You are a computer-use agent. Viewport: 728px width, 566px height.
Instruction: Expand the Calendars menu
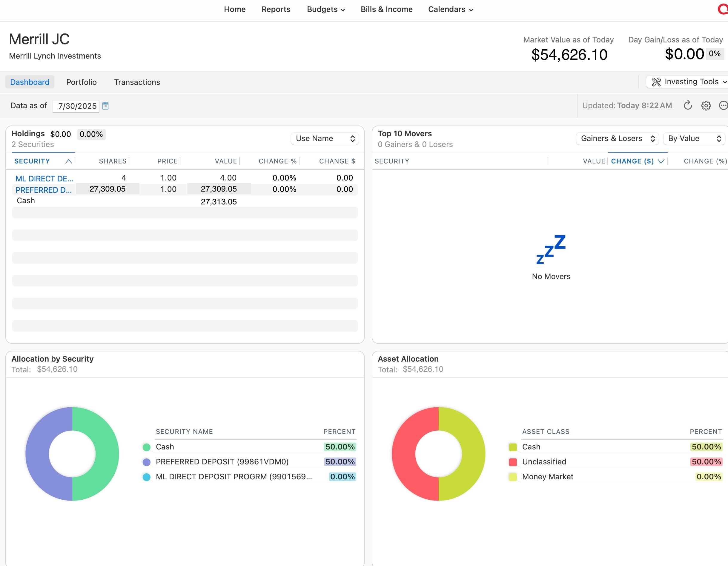[x=450, y=9]
